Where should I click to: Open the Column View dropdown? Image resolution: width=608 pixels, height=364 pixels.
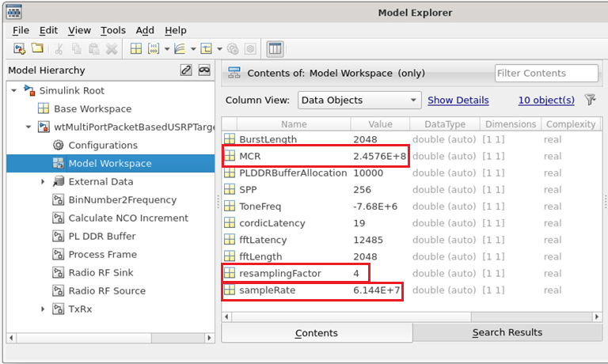click(x=359, y=100)
